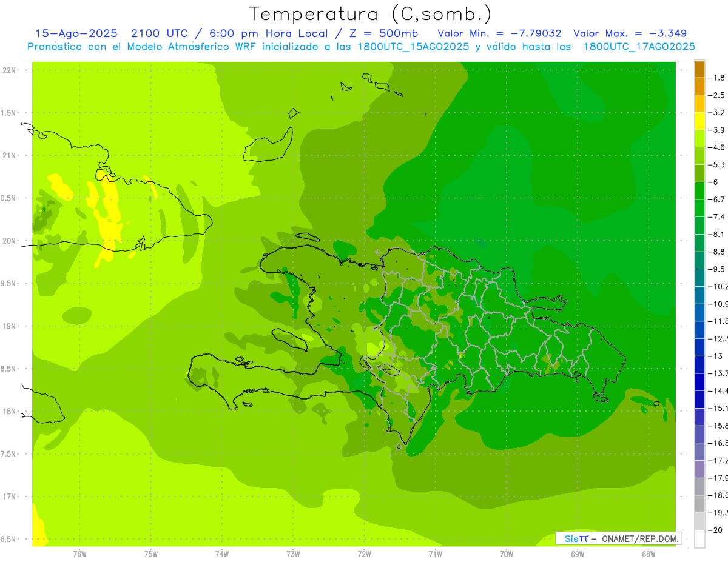The image size is (728, 562).
Task: Click the "-8.1" colorbar value
Action: 716,234
